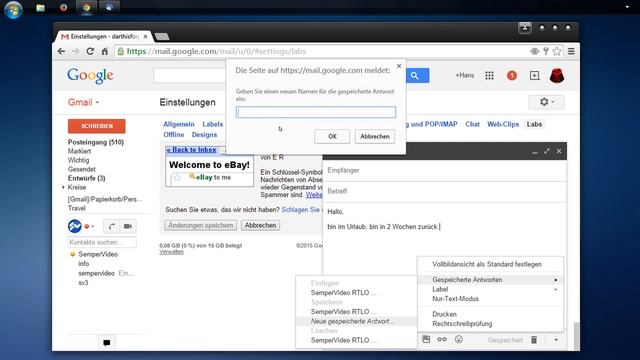Click the browser Back arrow
Viewport: 640px width, 360px height.
(61, 51)
